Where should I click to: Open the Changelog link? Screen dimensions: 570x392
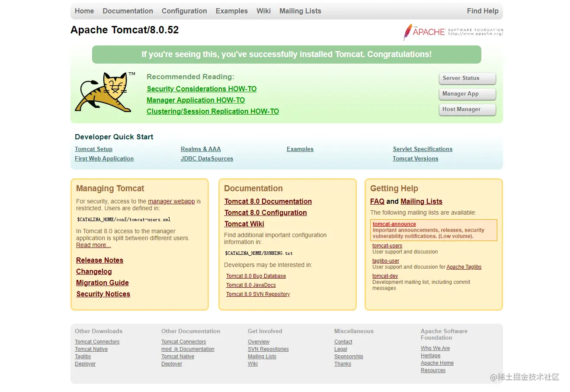coord(94,271)
